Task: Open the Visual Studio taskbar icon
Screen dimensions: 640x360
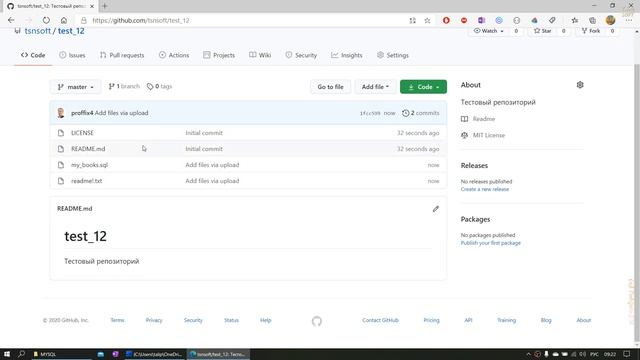Action: pos(115,354)
